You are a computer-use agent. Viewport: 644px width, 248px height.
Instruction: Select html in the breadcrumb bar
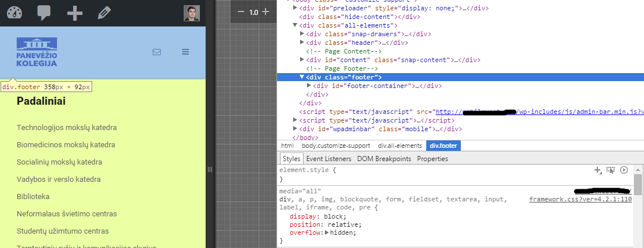tap(287, 146)
